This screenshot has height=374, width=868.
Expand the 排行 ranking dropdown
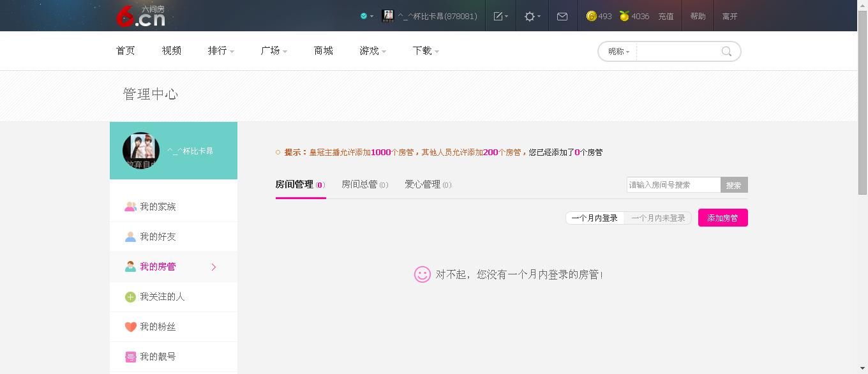click(221, 50)
